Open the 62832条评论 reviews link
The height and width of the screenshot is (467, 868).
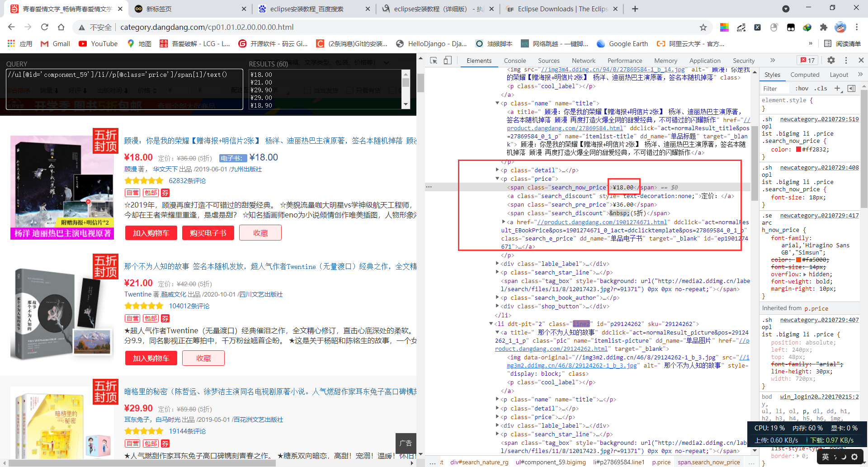point(187,181)
